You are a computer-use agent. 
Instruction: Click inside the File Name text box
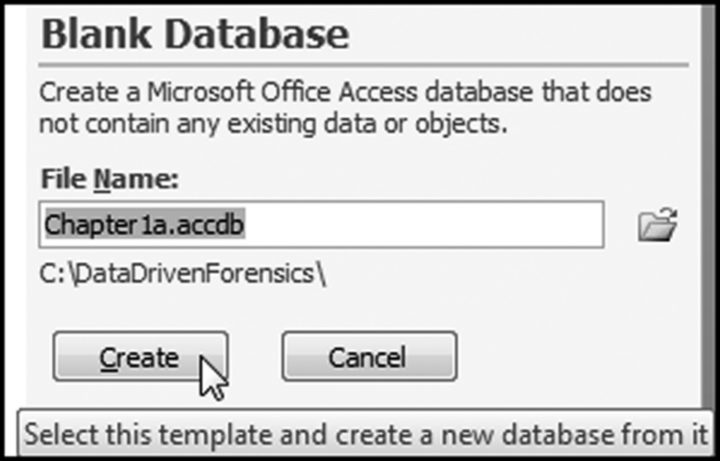[420, 225]
